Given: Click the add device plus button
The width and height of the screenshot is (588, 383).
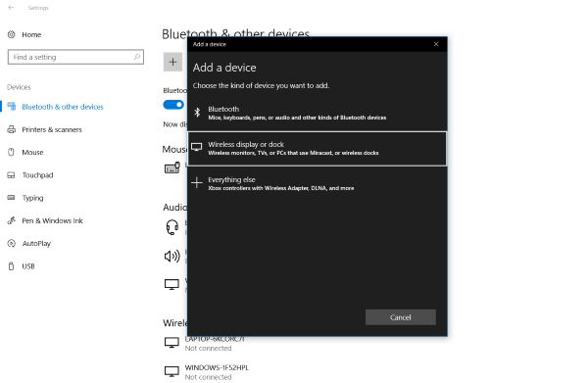Looking at the screenshot, I should pos(172,62).
